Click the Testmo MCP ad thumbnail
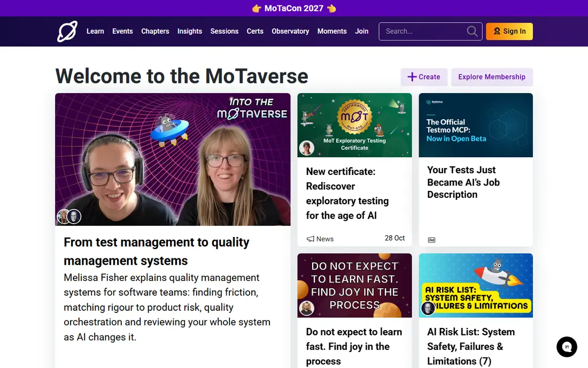588x368 pixels. click(x=476, y=125)
